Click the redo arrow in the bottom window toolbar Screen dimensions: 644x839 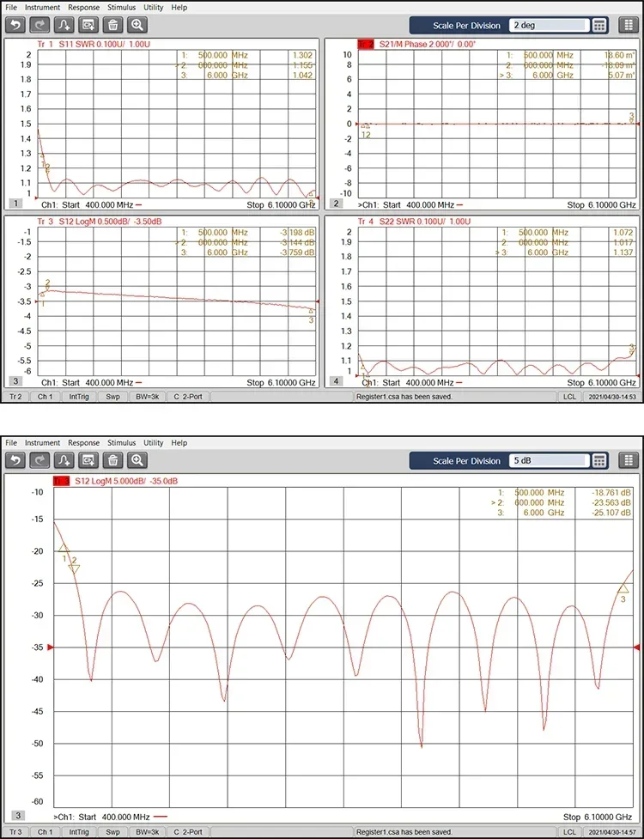pos(40,460)
